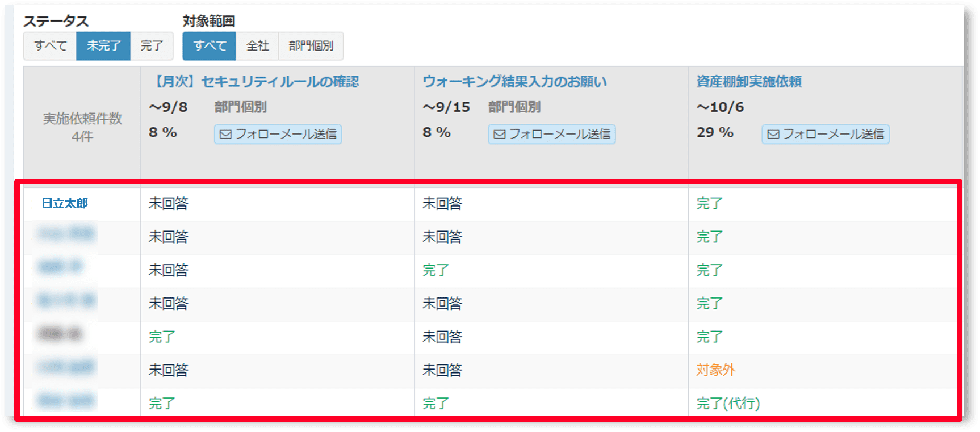Send follow mail for 資産棚卸実施依頼
Screen dimensions: 980x432
(x=826, y=135)
